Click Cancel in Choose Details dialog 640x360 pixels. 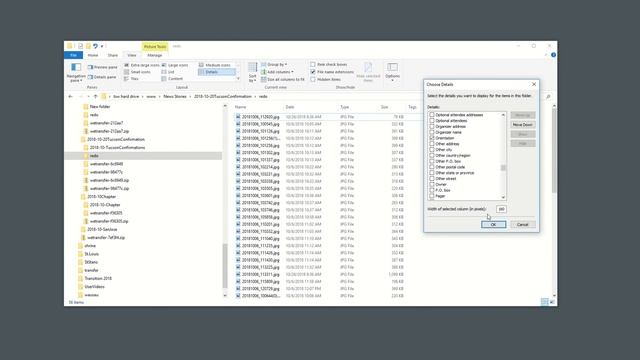click(x=522, y=224)
